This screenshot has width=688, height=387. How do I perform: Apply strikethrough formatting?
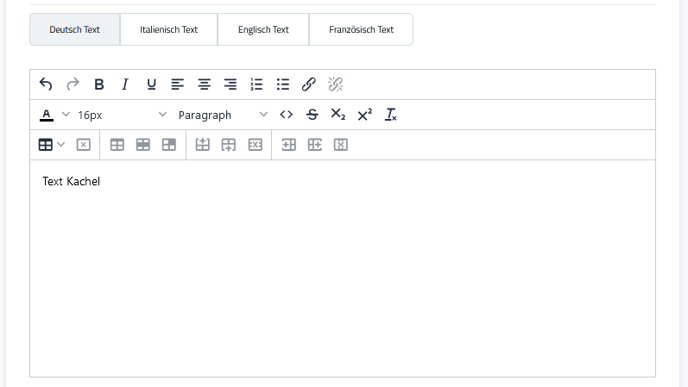(312, 115)
